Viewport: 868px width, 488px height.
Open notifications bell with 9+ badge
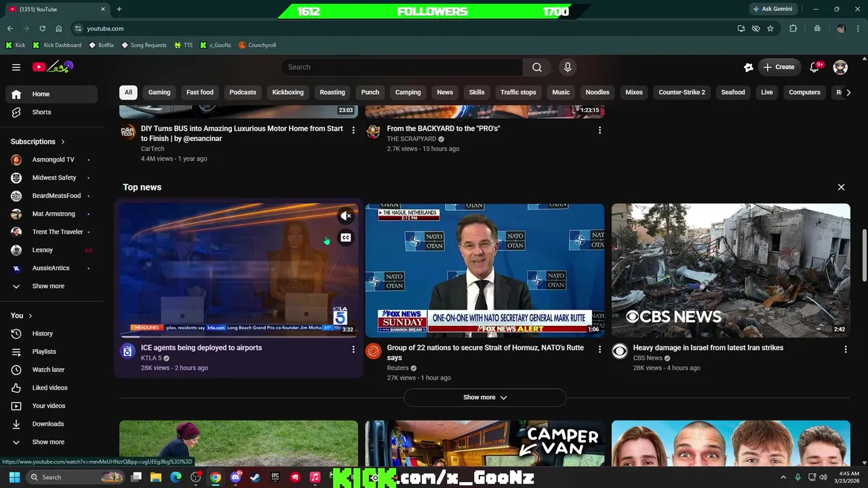(815, 67)
